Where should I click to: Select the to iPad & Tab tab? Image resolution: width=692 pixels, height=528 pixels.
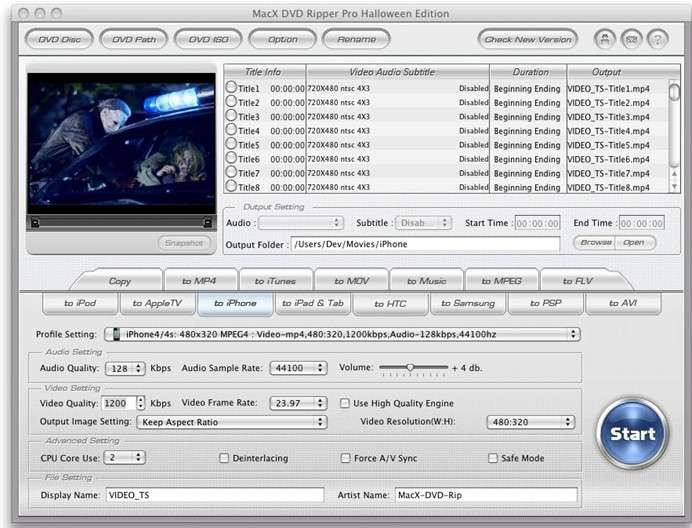point(313,303)
